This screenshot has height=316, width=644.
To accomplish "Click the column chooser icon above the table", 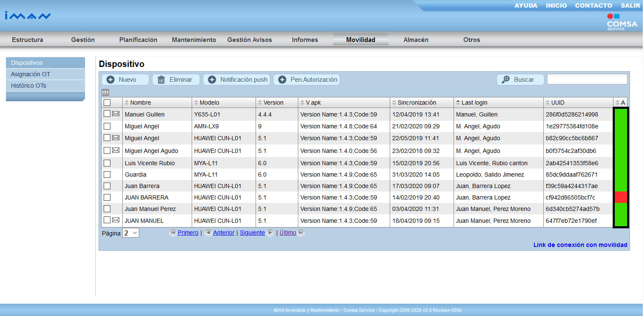I will pos(105,92).
